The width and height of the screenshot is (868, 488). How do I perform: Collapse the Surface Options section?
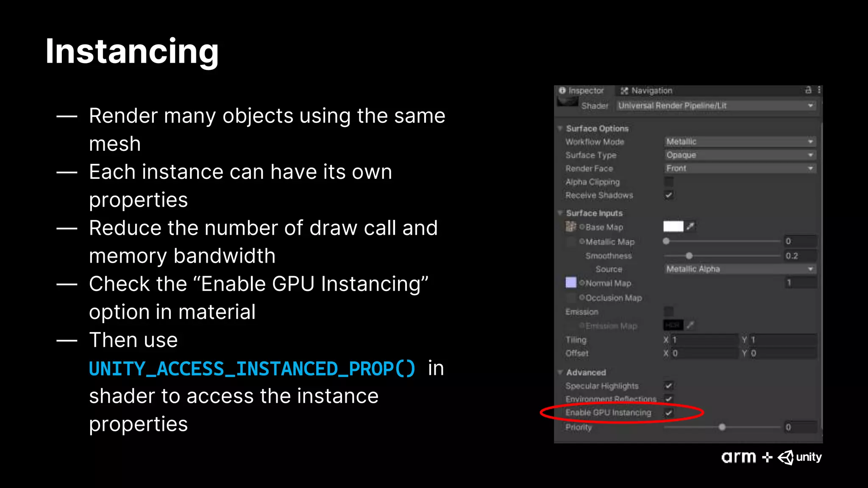point(560,128)
